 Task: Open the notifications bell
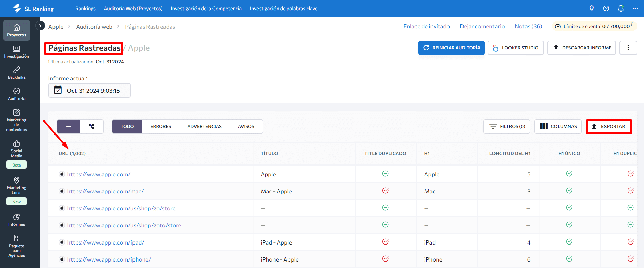(621, 9)
